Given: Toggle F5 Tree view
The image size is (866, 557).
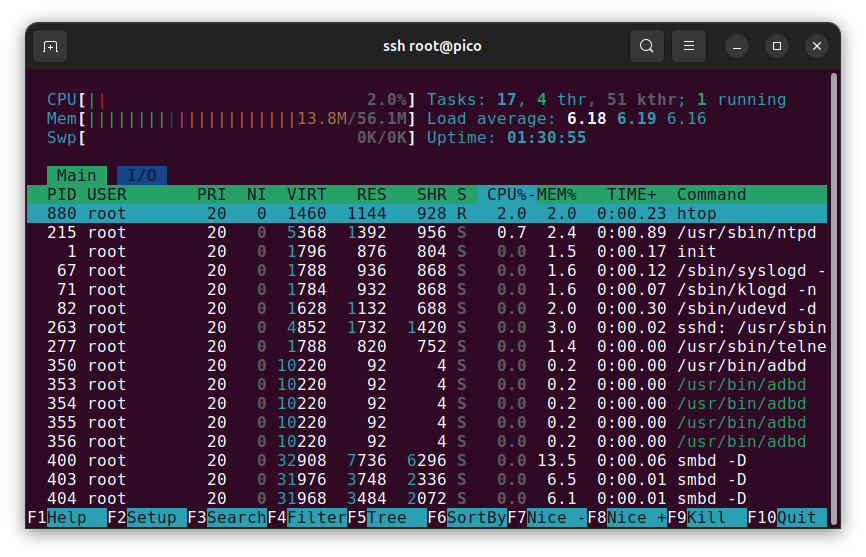Looking at the screenshot, I should [387, 518].
